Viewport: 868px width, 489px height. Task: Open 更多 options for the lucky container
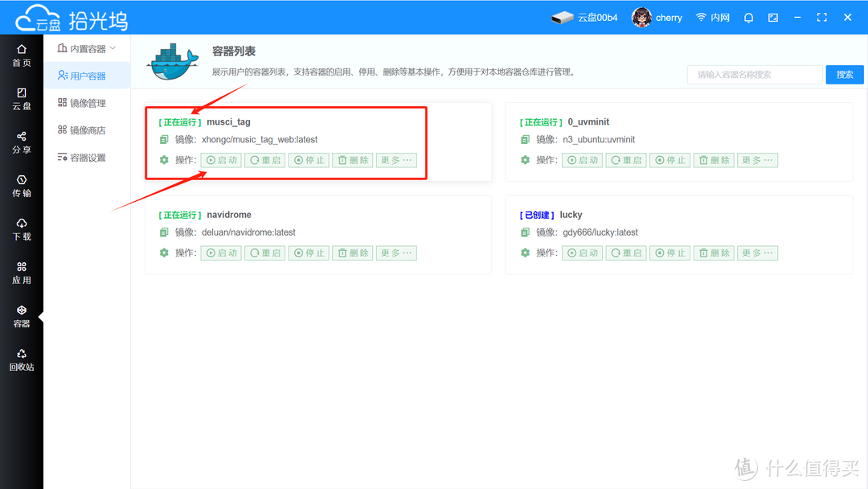(757, 253)
